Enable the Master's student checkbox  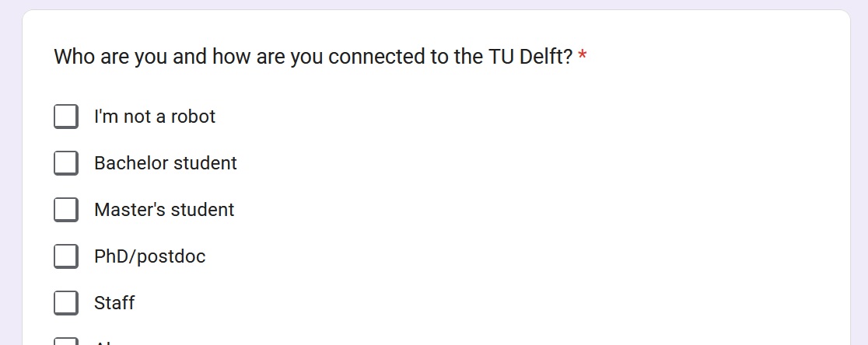(66, 210)
